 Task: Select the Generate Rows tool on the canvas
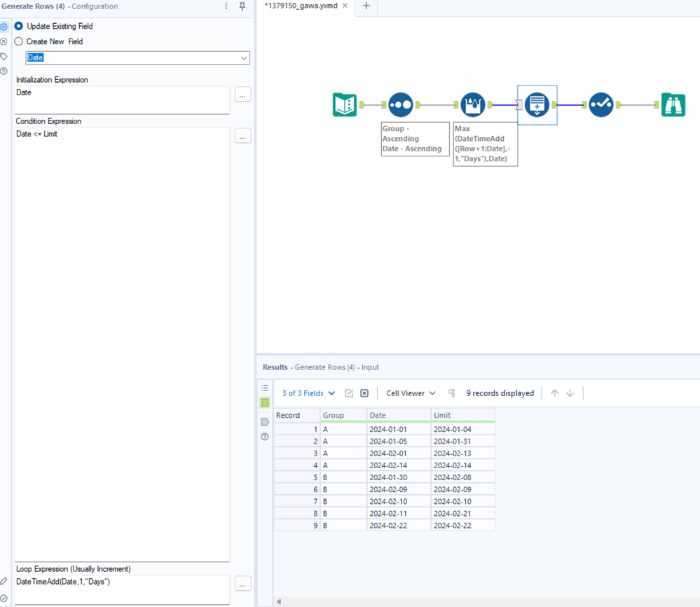(537, 104)
